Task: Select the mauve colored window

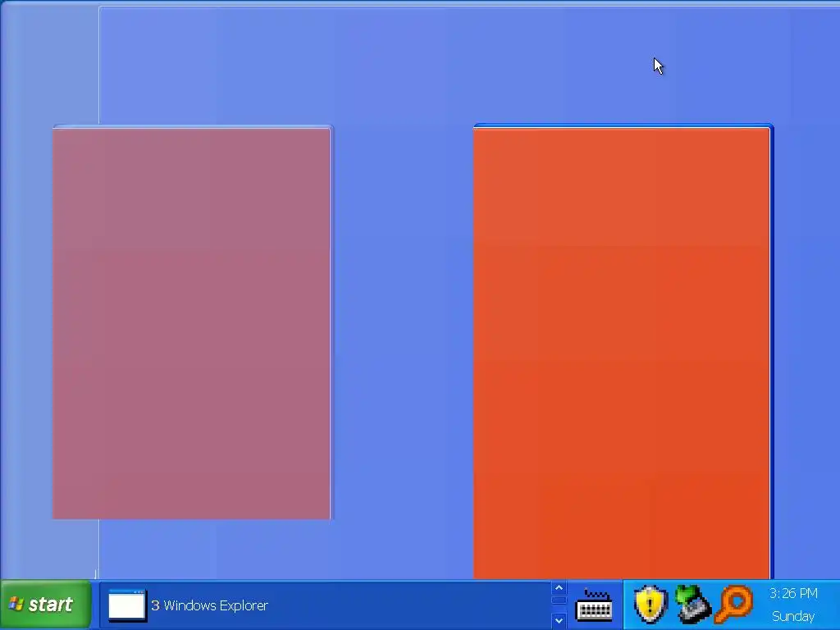Action: click(x=192, y=323)
